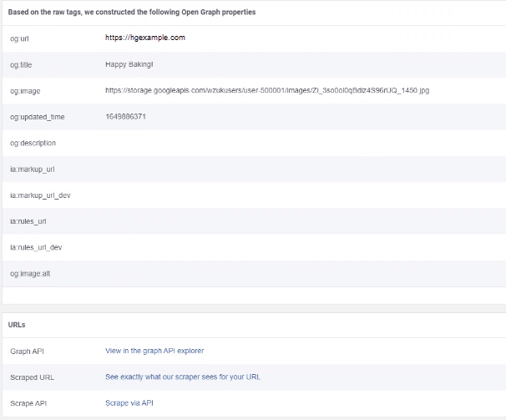Image resolution: width=506 pixels, height=420 pixels.
Task: Click 'See exactly what our scraper sees' link
Action: pos(183,377)
